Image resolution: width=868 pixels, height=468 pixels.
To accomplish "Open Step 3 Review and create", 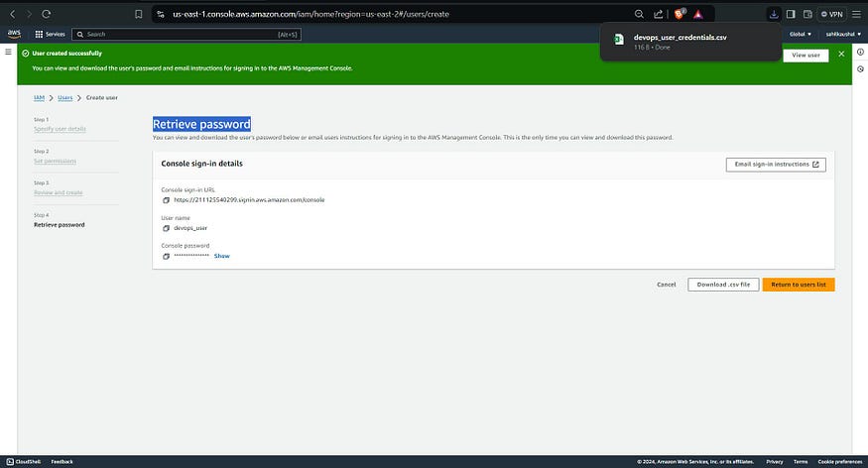I will tap(59, 192).
